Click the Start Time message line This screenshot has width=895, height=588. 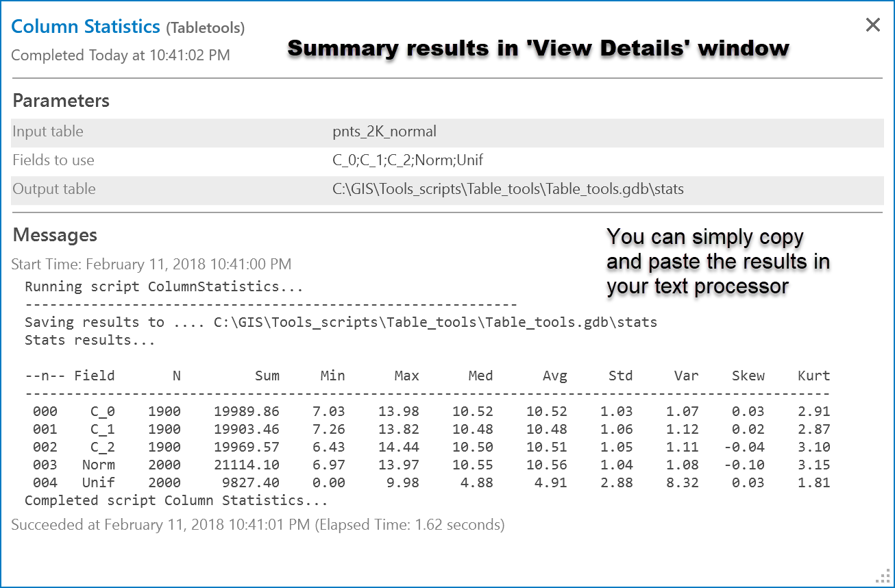[151, 264]
